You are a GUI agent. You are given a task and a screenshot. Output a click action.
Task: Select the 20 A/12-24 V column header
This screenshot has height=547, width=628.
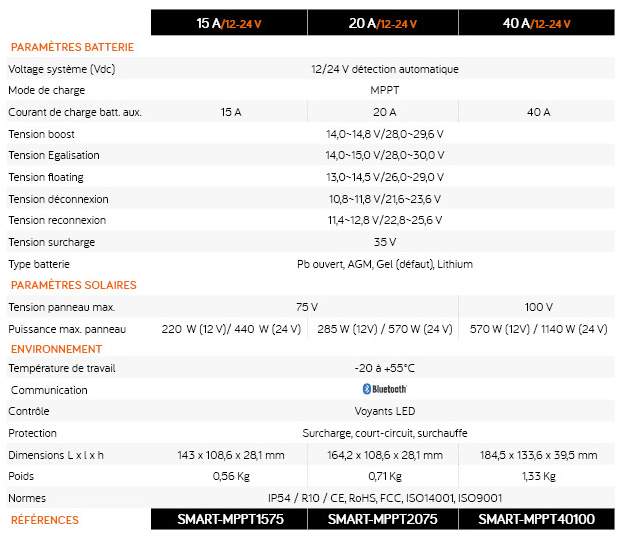point(384,23)
